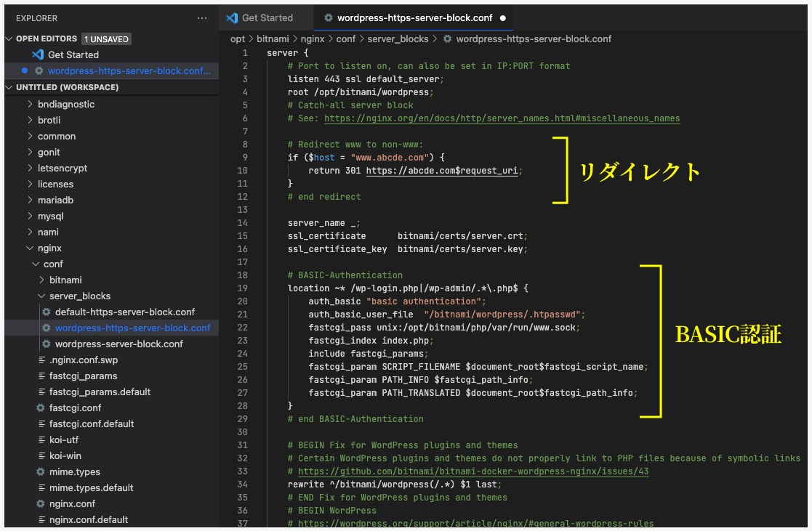
Task: Click line number 19 in the gutter
Action: (x=242, y=288)
